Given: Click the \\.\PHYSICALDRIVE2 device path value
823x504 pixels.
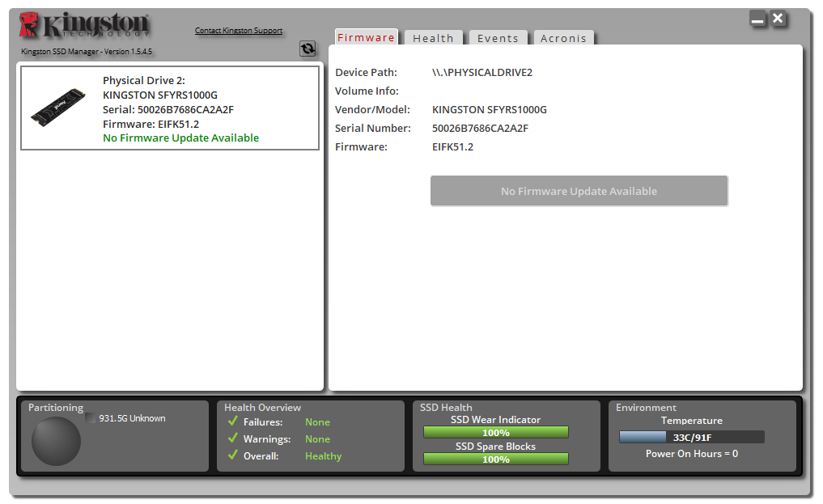Looking at the screenshot, I should click(482, 72).
